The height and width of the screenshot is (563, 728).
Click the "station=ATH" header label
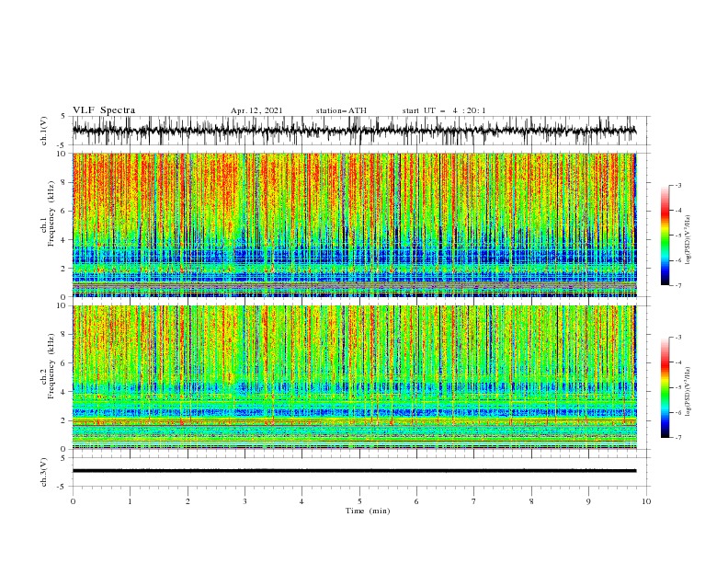tap(341, 110)
